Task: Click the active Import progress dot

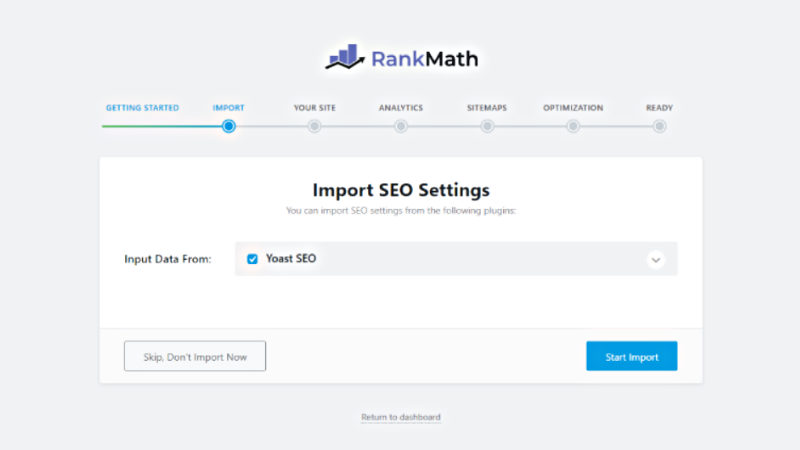Action: pyautogui.click(x=229, y=126)
